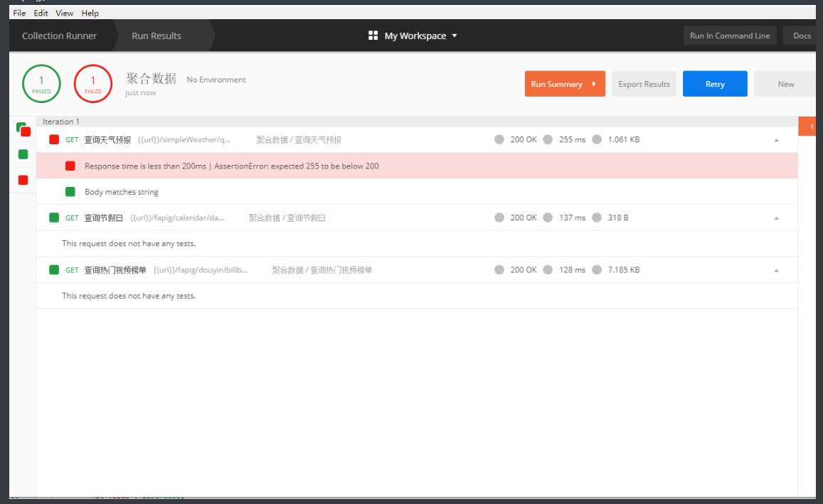Click the workspace grid icon
823x504 pixels.
tap(373, 35)
